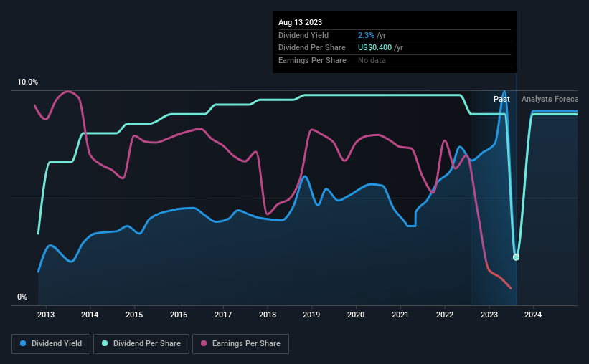Click the 10.0% y-axis label
589x364 pixels.
tap(27, 82)
